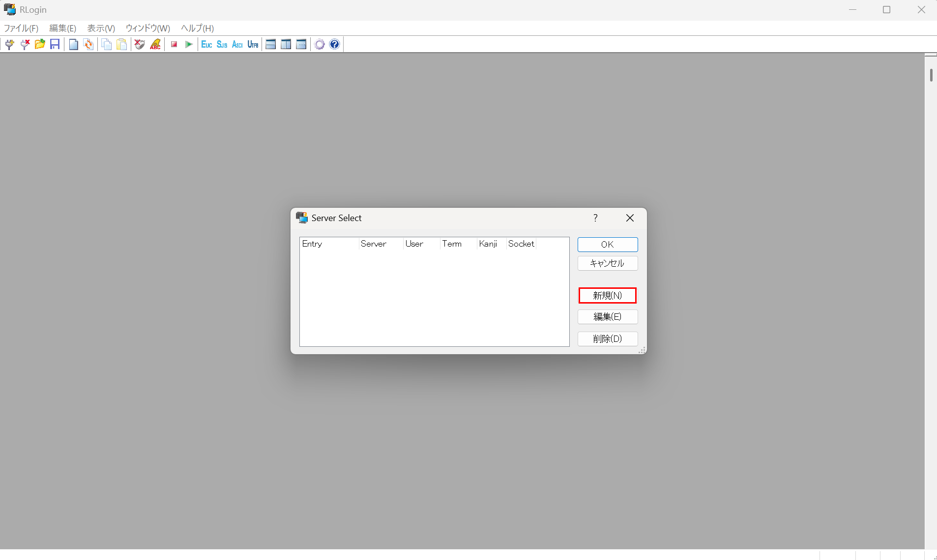Split the terminal horizontally
Screen dimensions: 937x560
[270, 44]
